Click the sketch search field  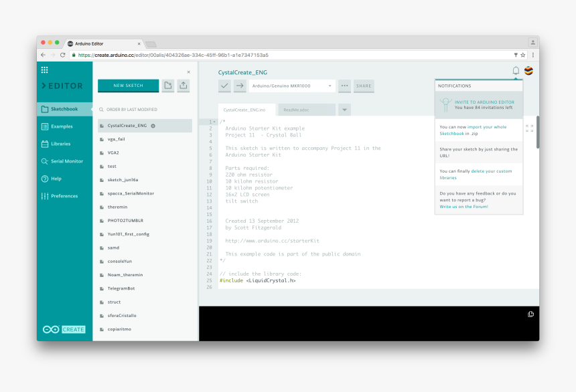pos(145,110)
